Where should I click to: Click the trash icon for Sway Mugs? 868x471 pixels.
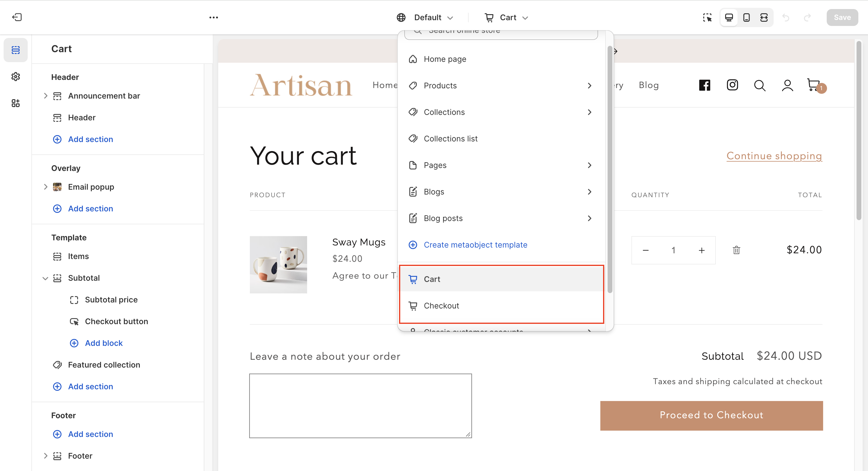point(736,250)
